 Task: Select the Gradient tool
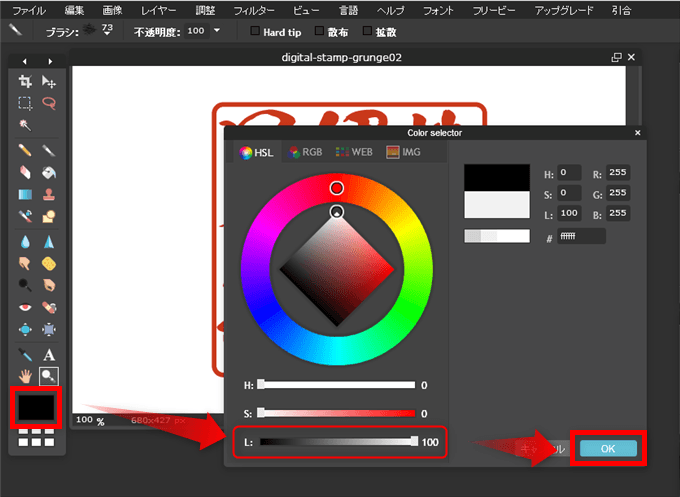[25, 194]
